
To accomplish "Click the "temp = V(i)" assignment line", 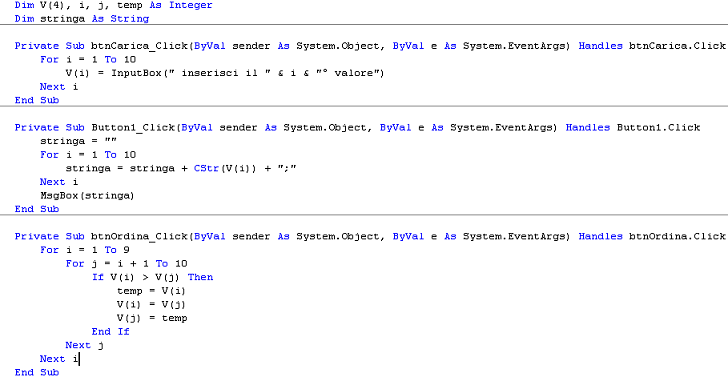I will tap(151, 291).
